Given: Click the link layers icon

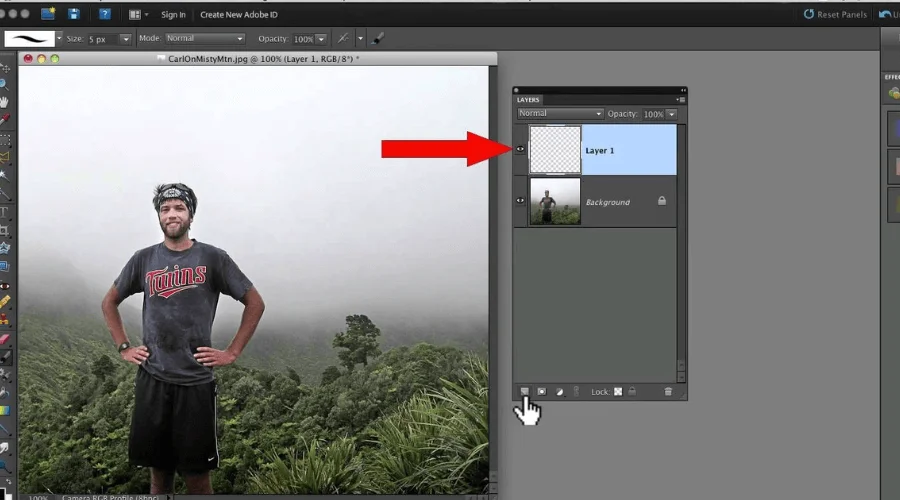Looking at the screenshot, I should (x=576, y=392).
